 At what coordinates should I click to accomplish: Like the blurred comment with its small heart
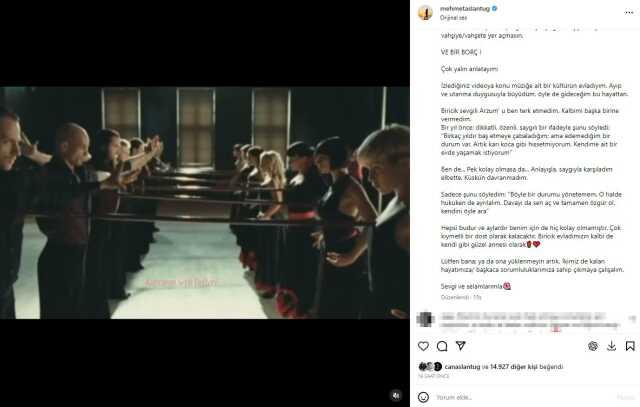coord(632,318)
